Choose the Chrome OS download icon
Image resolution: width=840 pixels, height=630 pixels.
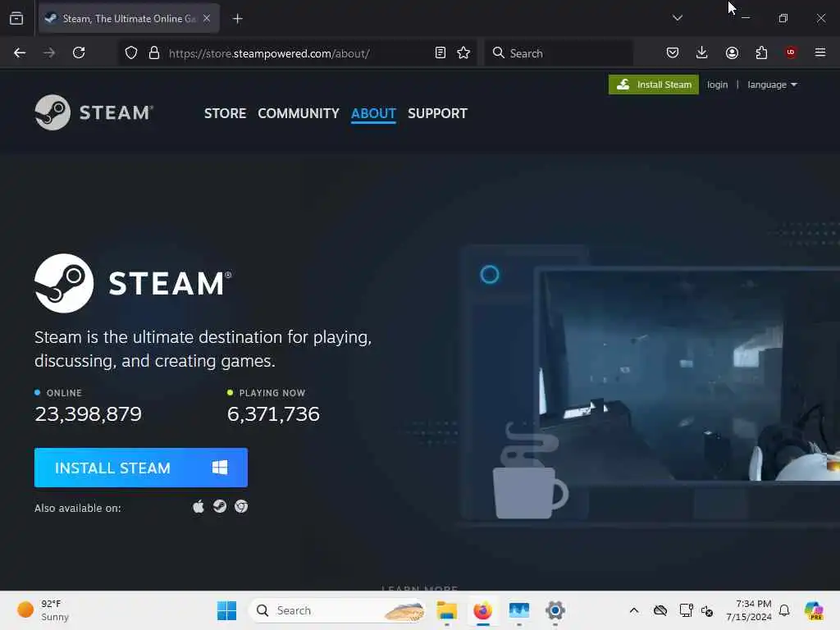(x=241, y=507)
